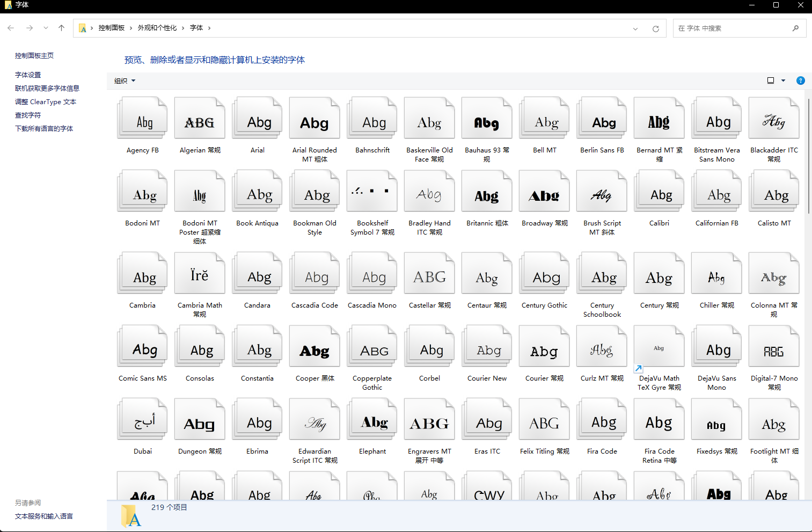This screenshot has height=532, width=812.
Task: Click the search magnifier icon
Action: (x=795, y=28)
